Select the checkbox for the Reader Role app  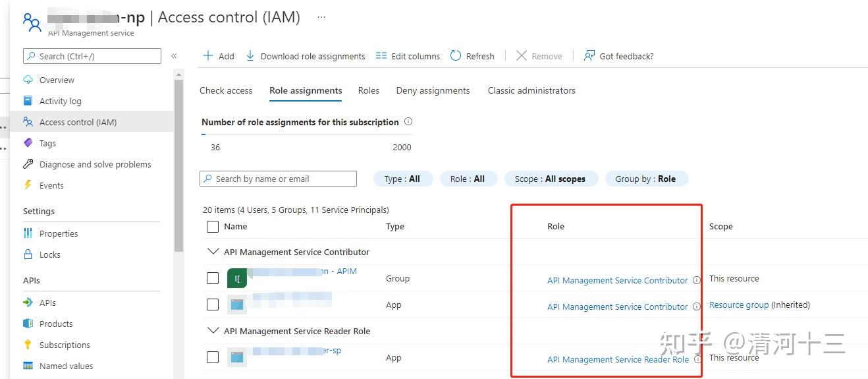click(x=213, y=357)
